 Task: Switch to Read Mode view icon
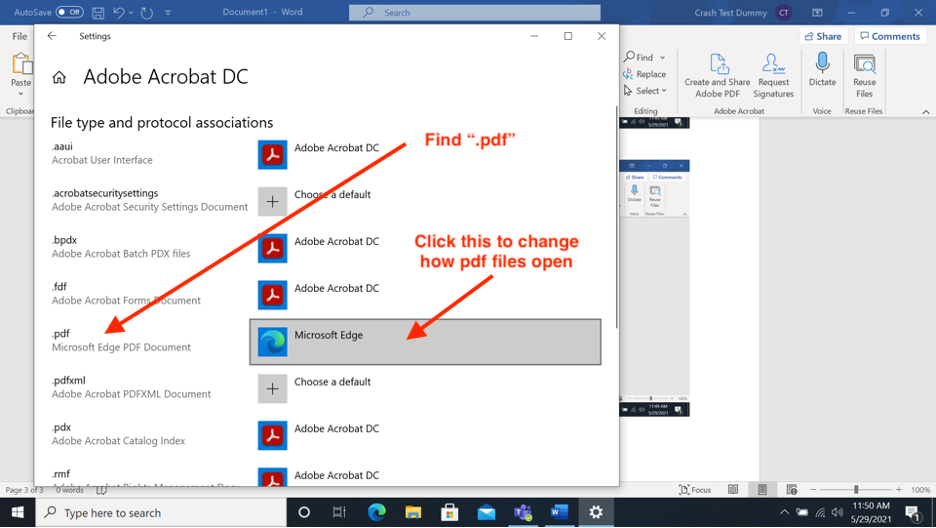tap(733, 490)
